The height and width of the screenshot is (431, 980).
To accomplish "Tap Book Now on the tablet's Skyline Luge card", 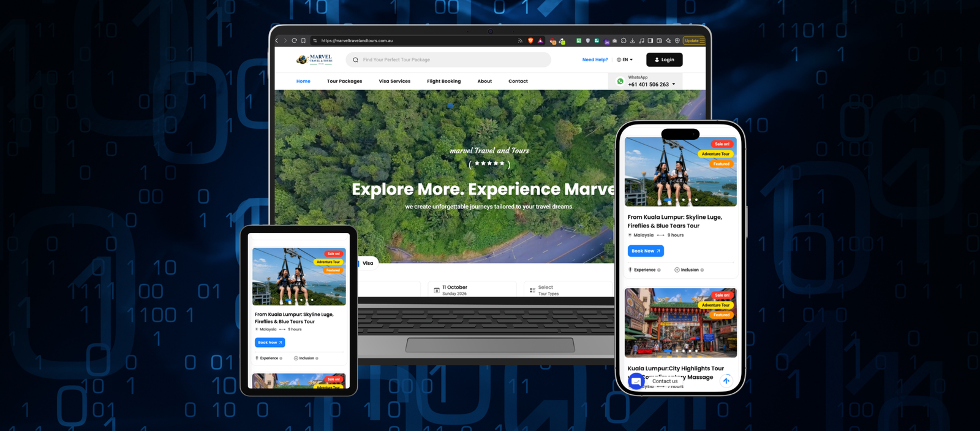I will point(270,342).
